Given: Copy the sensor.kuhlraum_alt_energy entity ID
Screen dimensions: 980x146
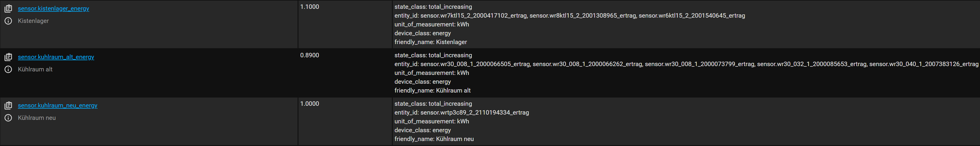Looking at the screenshot, I should [8, 57].
